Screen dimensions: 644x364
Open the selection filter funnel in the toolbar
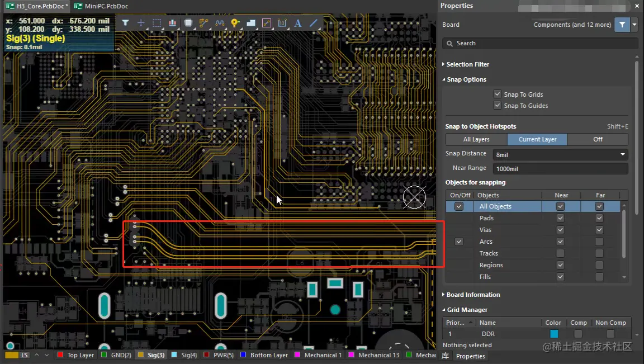(125, 23)
